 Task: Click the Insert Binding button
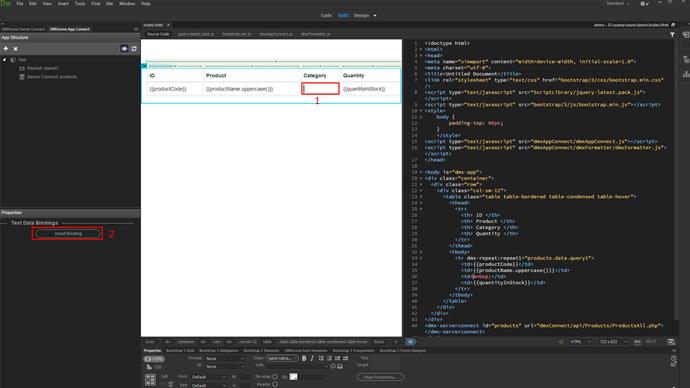(68, 234)
